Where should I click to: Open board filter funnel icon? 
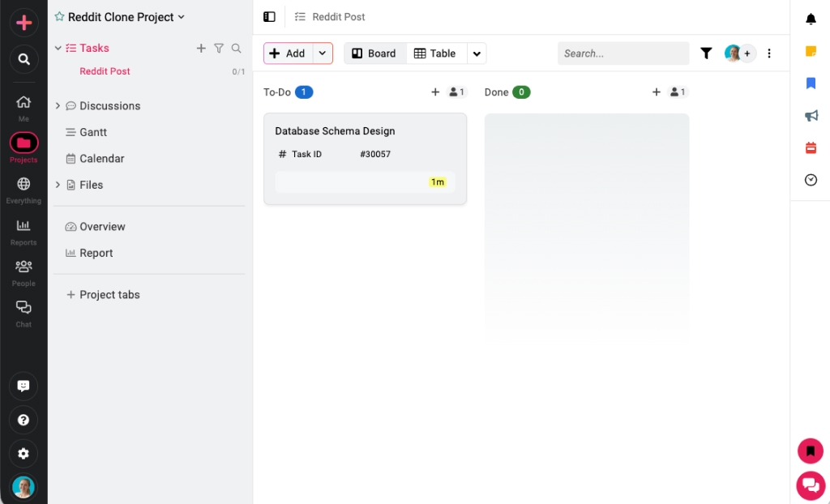[706, 53]
